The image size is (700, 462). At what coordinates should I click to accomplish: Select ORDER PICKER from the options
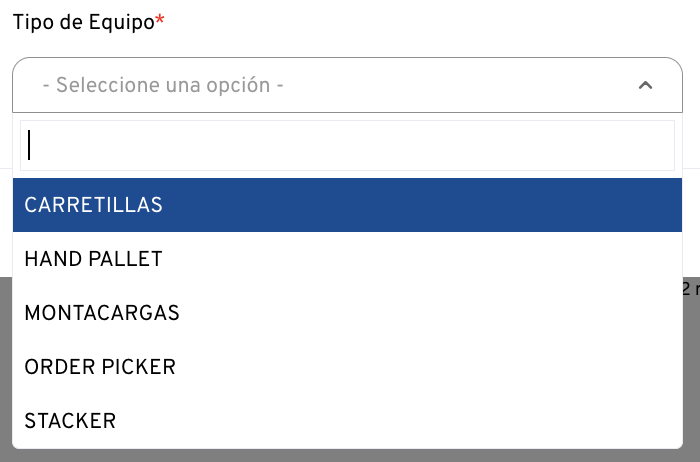(x=100, y=367)
